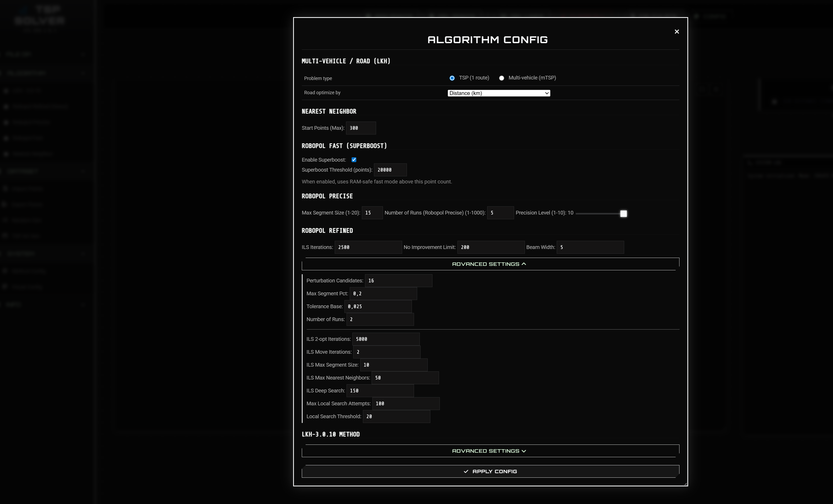Click the Tolerance Base input field
This screenshot has width=833, height=504.
pos(378,306)
